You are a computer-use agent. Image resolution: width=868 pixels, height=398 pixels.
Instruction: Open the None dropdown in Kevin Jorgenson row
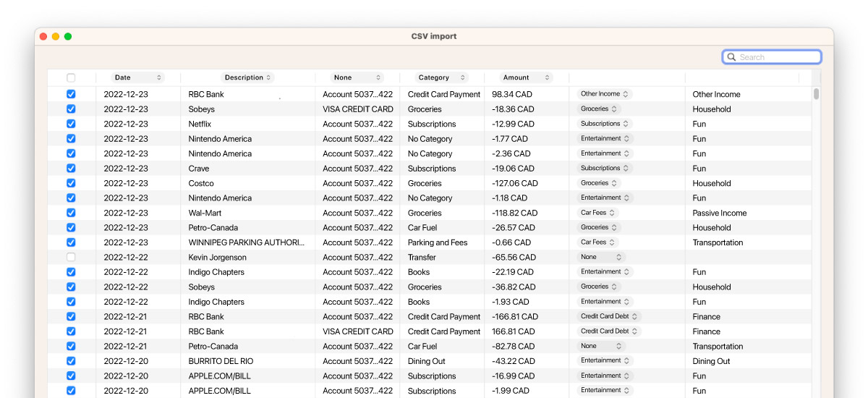[x=601, y=257]
